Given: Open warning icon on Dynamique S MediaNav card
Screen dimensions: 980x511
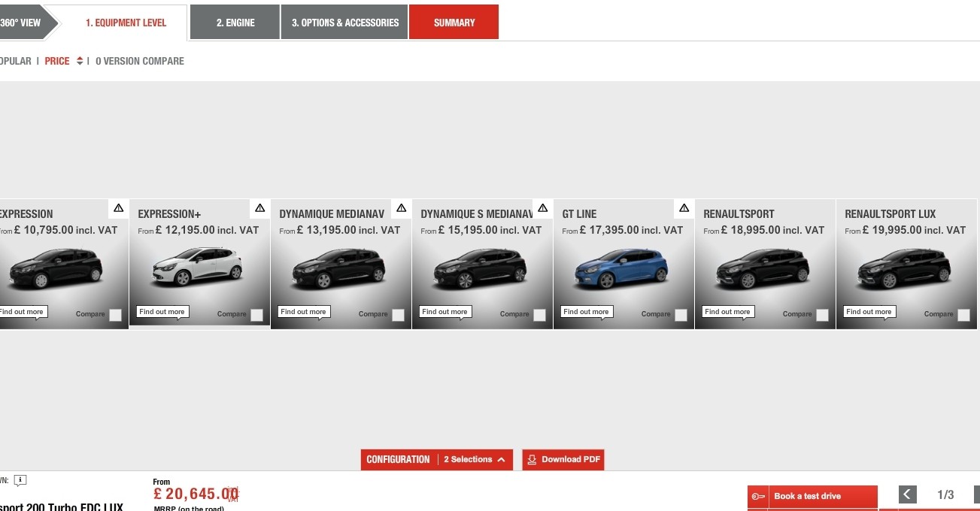Looking at the screenshot, I should (543, 208).
